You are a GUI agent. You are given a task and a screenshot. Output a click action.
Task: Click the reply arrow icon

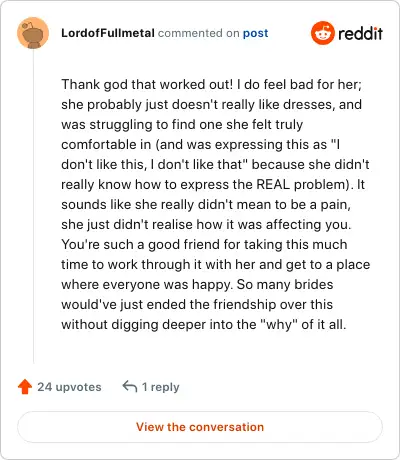pyautogui.click(x=130, y=387)
